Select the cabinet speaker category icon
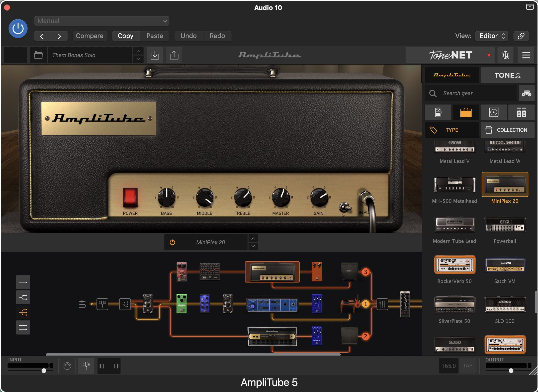This screenshot has height=392, width=538. pos(493,113)
